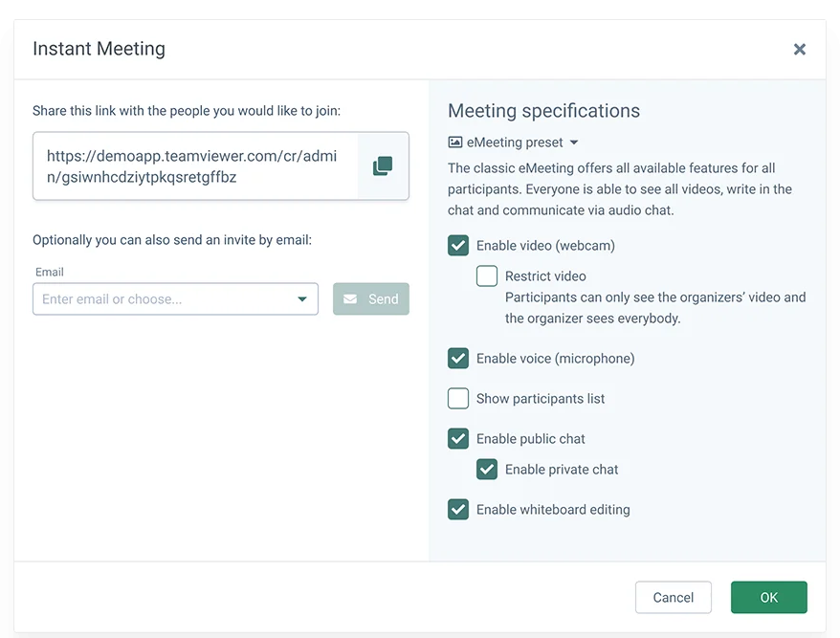
Task: Click the Email field label
Action: click(50, 272)
